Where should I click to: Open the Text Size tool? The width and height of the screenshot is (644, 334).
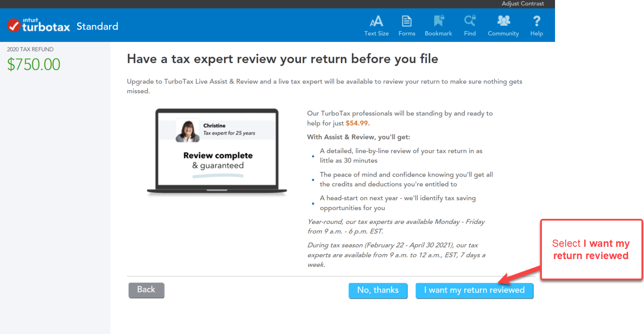coord(376,26)
